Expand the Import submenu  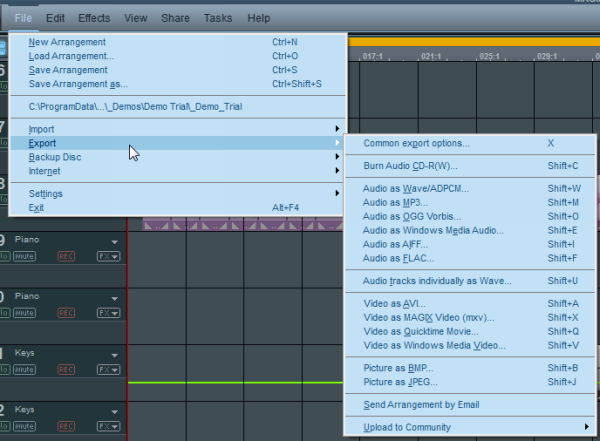pos(180,129)
